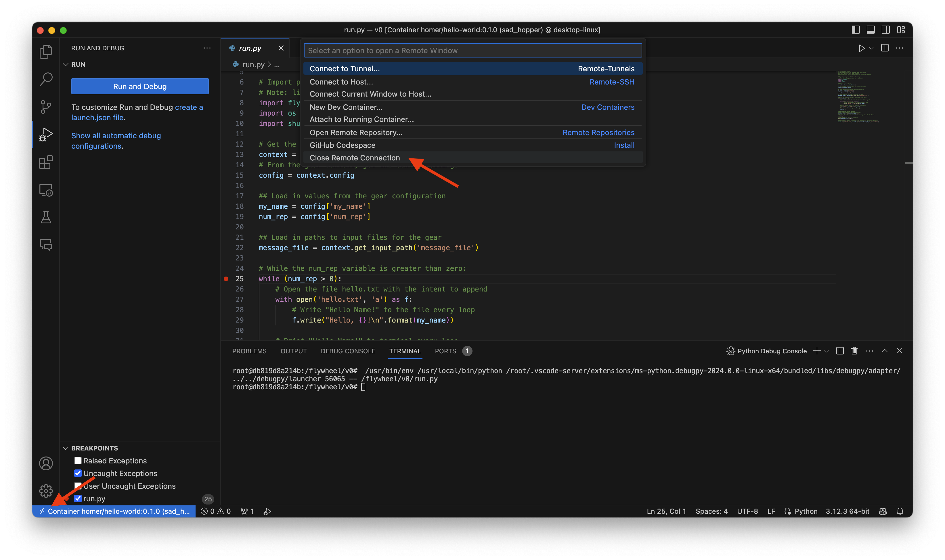Disable Uncaught Exceptions breakpoint checkbox
945x560 pixels.
[x=78, y=473]
